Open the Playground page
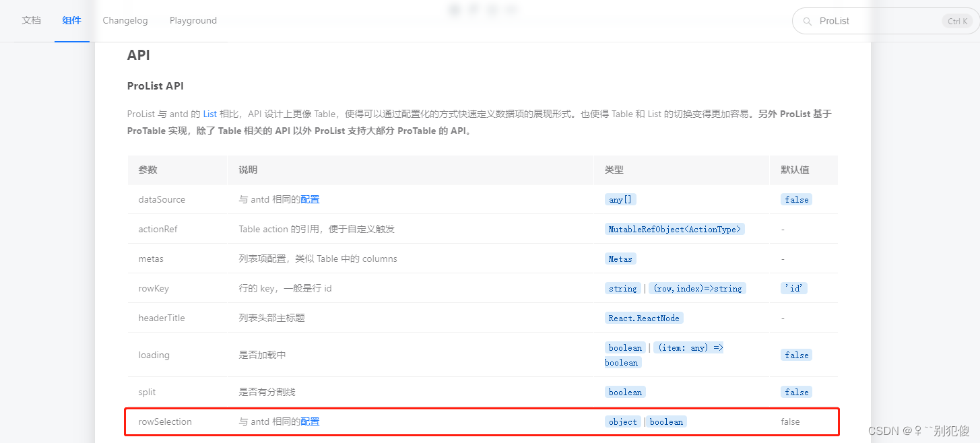 pyautogui.click(x=193, y=20)
